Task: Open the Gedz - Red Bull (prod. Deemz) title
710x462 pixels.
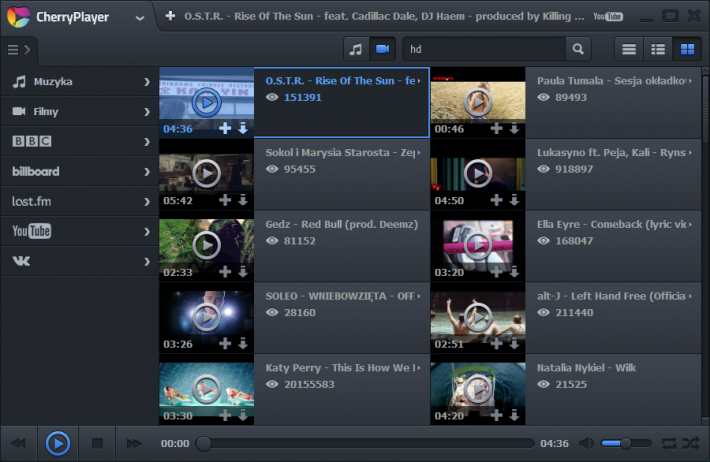Action: pos(341,224)
